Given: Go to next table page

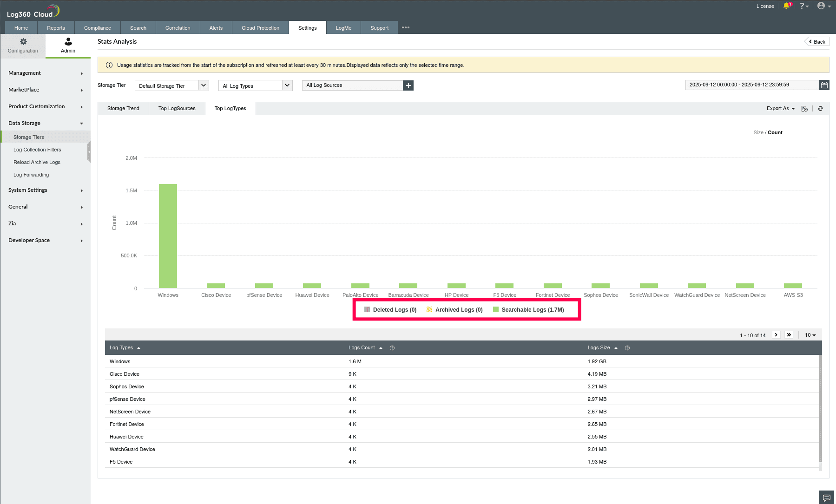Looking at the screenshot, I should [x=776, y=335].
